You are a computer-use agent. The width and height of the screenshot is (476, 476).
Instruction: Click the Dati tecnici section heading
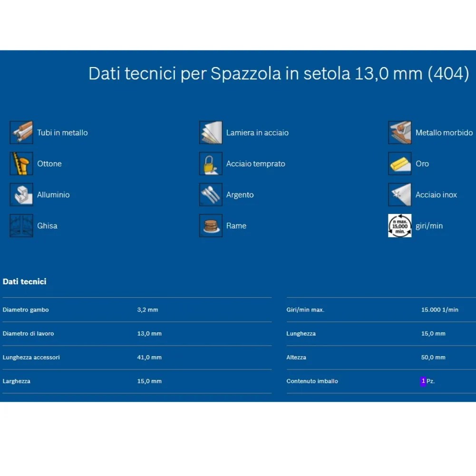[24, 282]
